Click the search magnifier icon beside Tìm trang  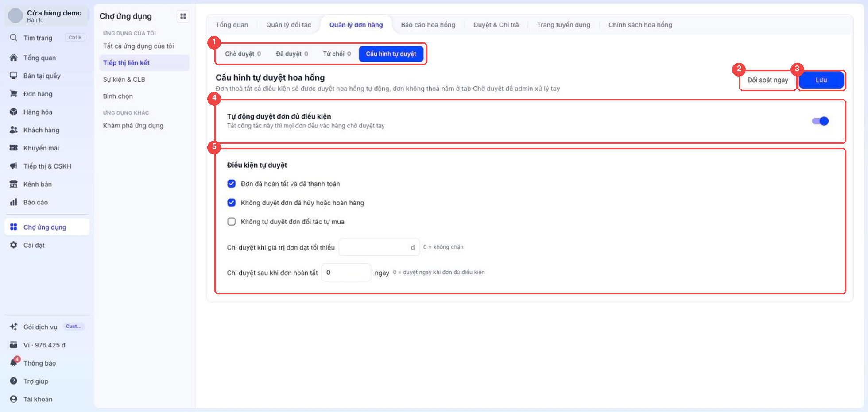point(14,38)
